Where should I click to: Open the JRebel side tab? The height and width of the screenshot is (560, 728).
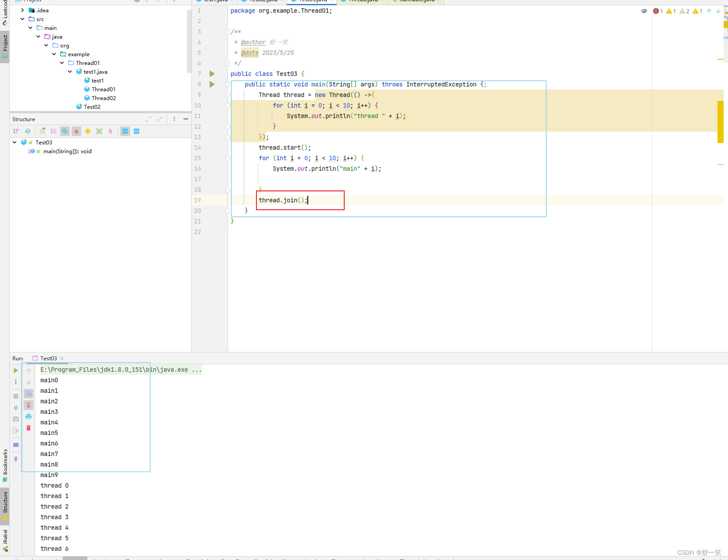[x=5, y=541]
